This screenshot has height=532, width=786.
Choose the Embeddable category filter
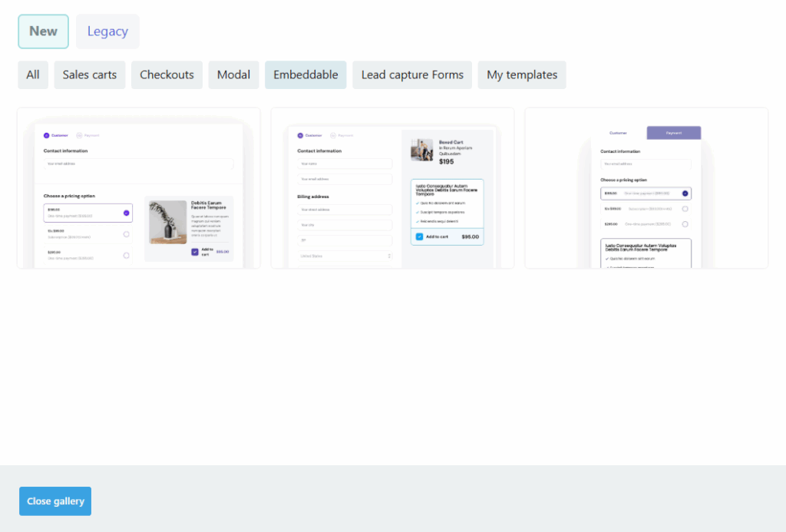(305, 75)
